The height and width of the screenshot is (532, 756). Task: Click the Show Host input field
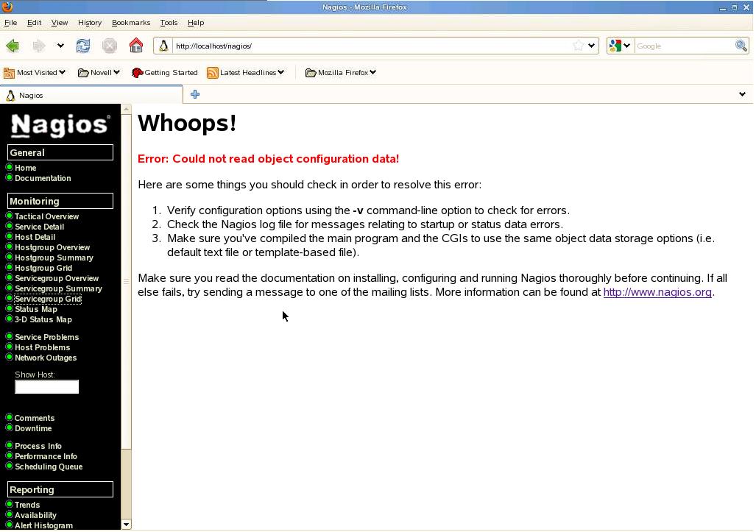pyautogui.click(x=46, y=387)
